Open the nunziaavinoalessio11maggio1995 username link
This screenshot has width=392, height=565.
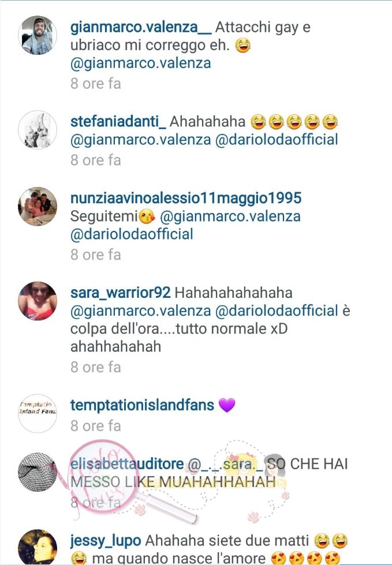point(186,198)
